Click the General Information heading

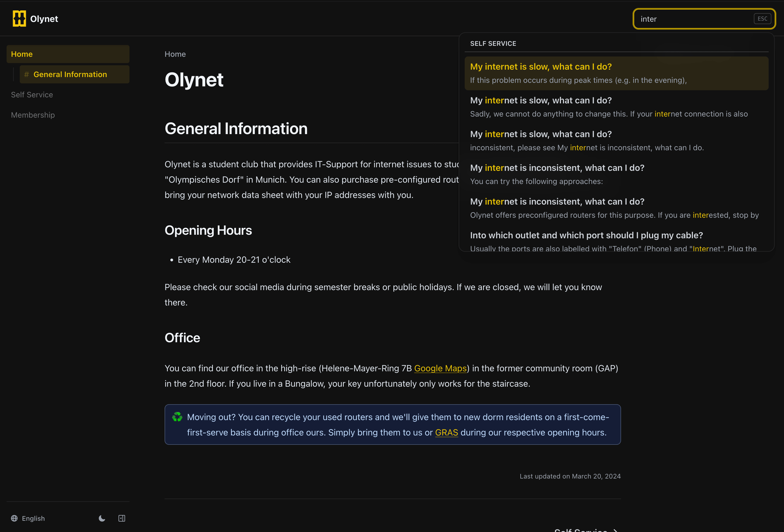click(x=236, y=128)
